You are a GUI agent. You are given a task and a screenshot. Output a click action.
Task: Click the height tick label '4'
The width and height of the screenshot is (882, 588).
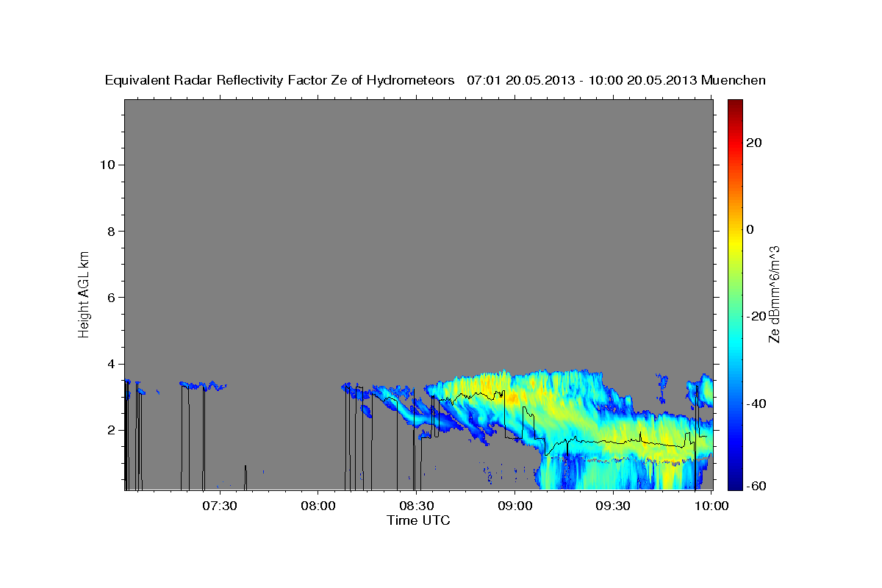(112, 364)
